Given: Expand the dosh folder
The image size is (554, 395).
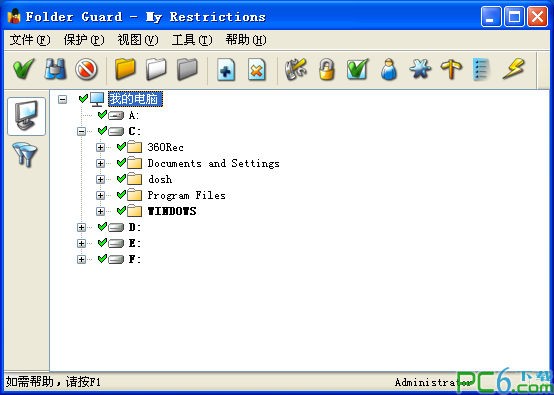Looking at the screenshot, I should click(x=100, y=179).
